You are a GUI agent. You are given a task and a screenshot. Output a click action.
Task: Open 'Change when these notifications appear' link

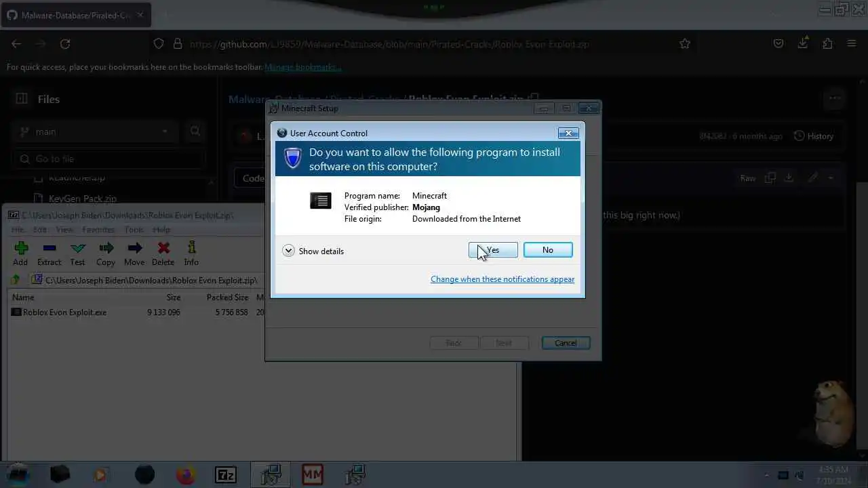coord(502,279)
